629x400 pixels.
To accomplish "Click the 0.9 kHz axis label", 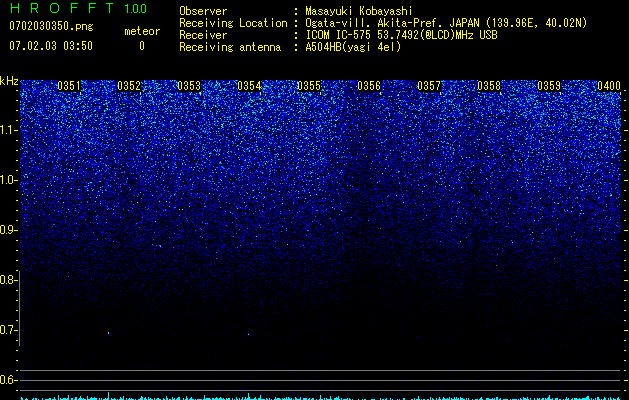I will 8,230.
